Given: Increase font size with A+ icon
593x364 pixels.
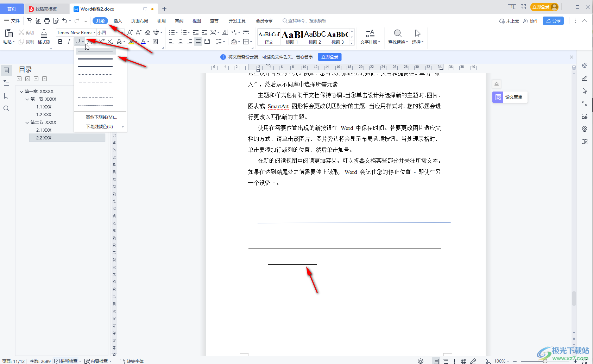Looking at the screenshot, I should click(x=130, y=32).
